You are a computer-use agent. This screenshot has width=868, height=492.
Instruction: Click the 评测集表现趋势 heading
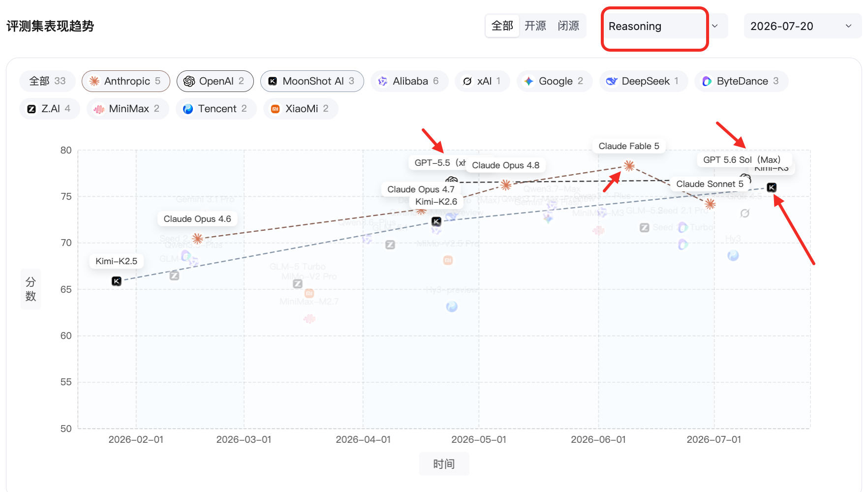50,26
